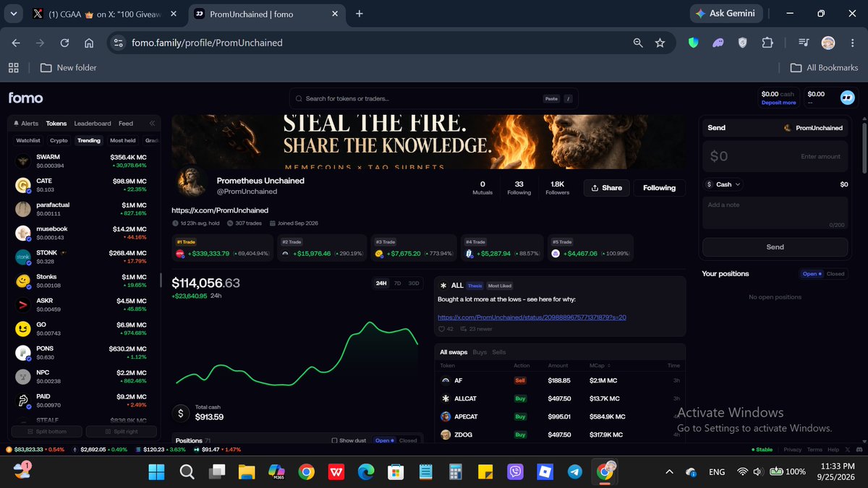Open the NPC token icon

22,377
